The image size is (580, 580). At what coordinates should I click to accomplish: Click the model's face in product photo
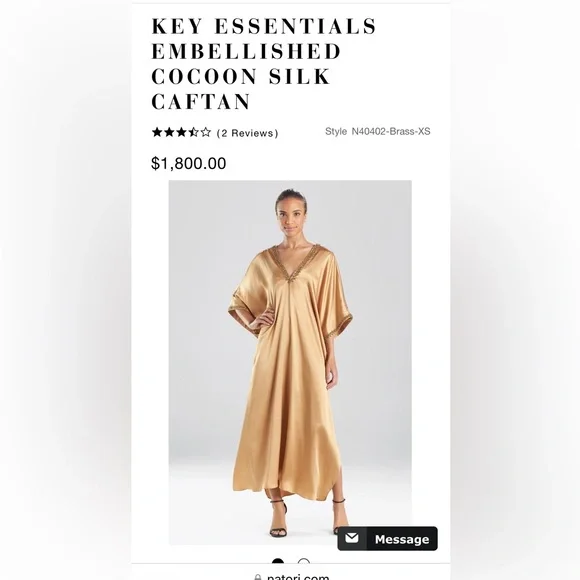[x=292, y=215]
